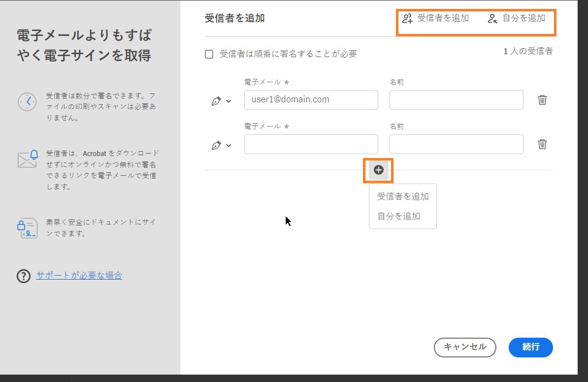This screenshot has width=588, height=382.
Task: Open the role chevron next to the second recipient
Action: [228, 144]
